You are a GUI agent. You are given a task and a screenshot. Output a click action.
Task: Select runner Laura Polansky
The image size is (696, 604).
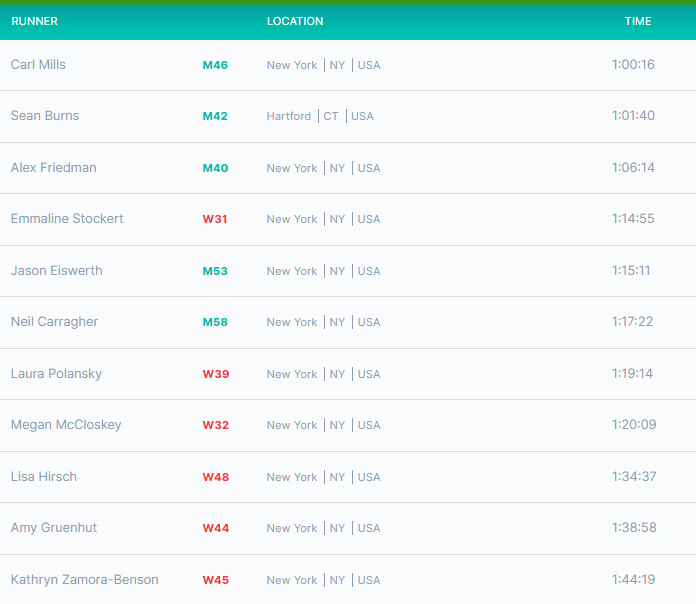point(56,374)
